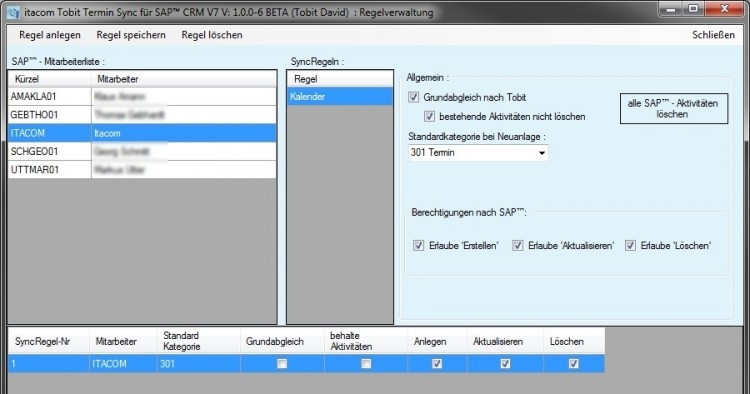Click Schließen at top right
This screenshot has width=750, height=394.
(713, 35)
